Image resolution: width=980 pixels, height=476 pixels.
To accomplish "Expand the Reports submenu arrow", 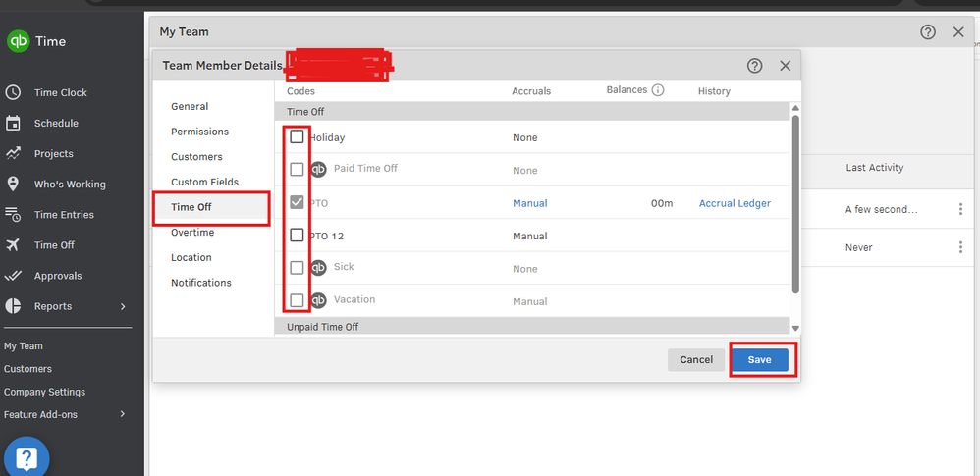I will [x=123, y=306].
